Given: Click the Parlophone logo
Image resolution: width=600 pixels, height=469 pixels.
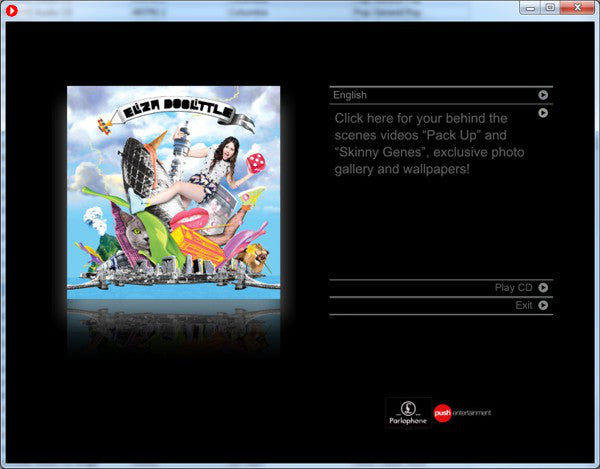Looking at the screenshot, I should pyautogui.click(x=408, y=413).
